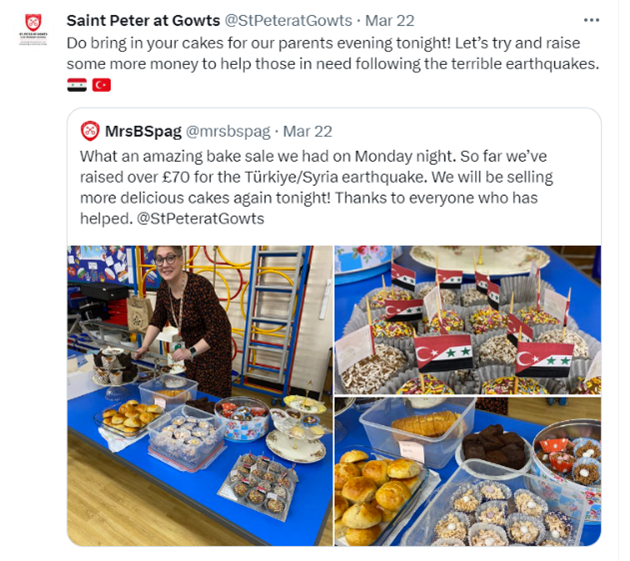The height and width of the screenshot is (561, 630).
Task: Open photo of buns and brownies close-up
Action: 468,471
